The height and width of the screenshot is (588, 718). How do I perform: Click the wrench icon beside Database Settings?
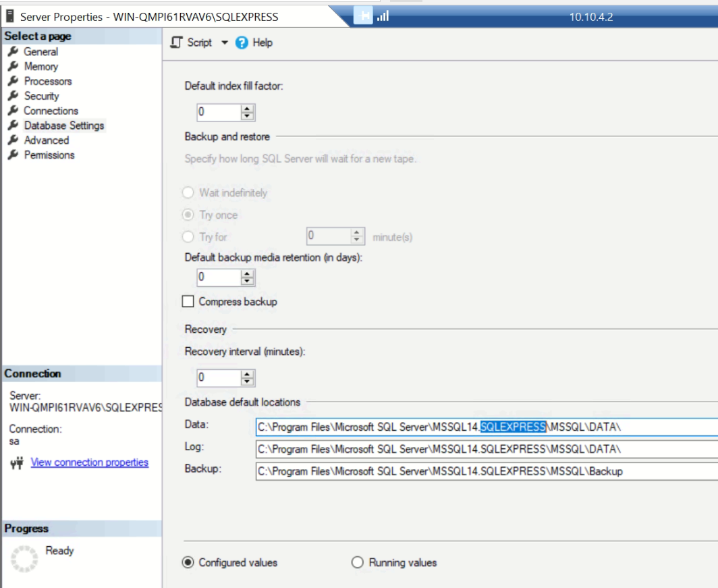13,125
